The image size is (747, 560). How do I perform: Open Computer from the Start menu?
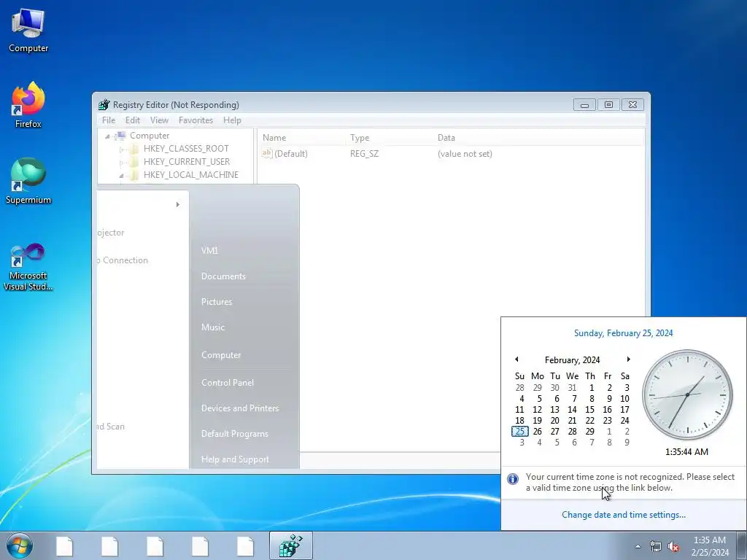[221, 355]
